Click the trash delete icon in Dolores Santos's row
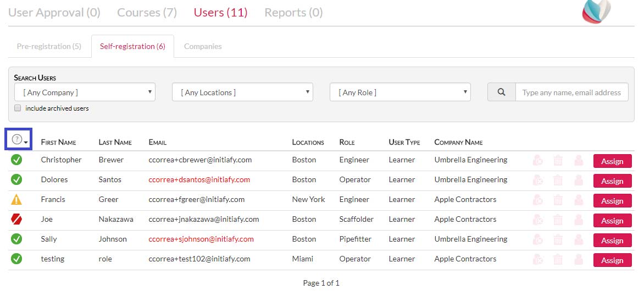This screenshot has width=644, height=295. (x=558, y=180)
